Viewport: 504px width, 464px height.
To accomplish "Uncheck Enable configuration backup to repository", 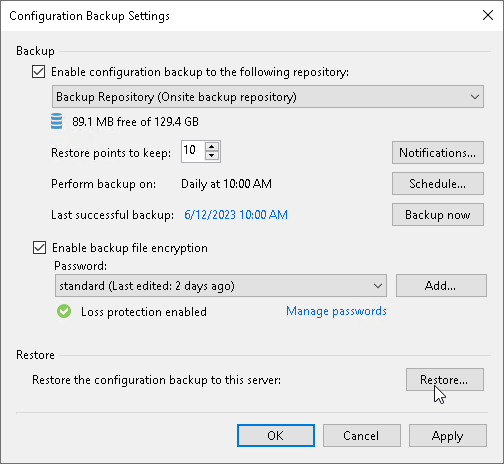I will (39, 72).
